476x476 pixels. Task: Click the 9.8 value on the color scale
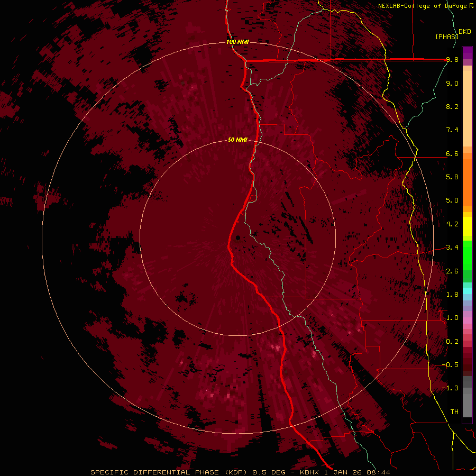[x=452, y=60]
